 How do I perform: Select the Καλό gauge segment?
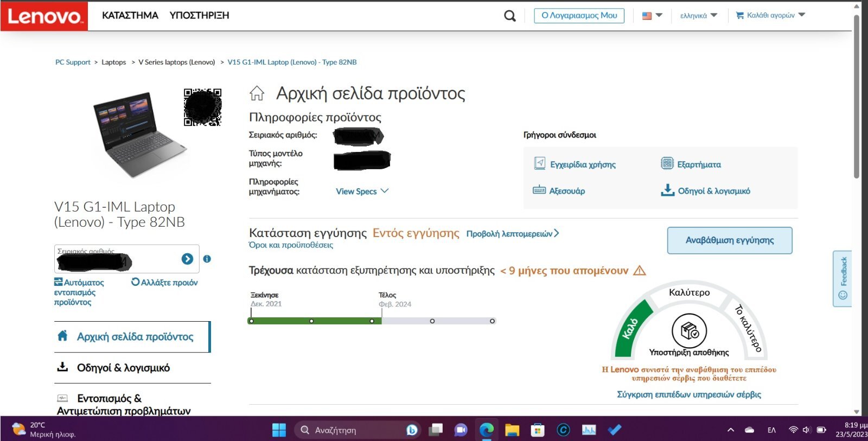click(633, 329)
